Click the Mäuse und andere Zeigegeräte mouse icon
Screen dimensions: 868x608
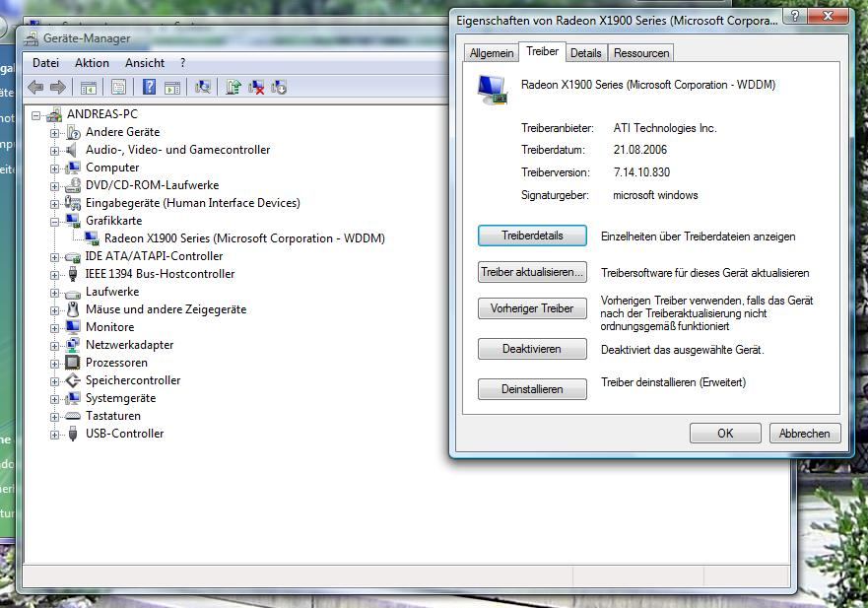pyautogui.click(x=73, y=309)
